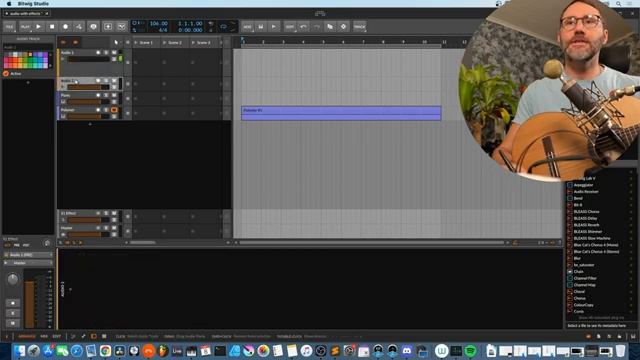
Task: Click the highlighted orange panel icon in footer
Action: pos(94,336)
